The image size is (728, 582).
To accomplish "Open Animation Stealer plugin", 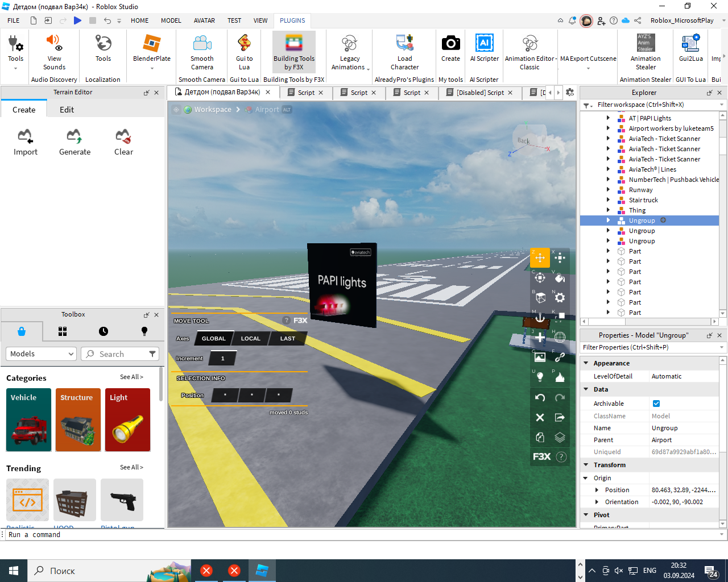I will pyautogui.click(x=646, y=52).
